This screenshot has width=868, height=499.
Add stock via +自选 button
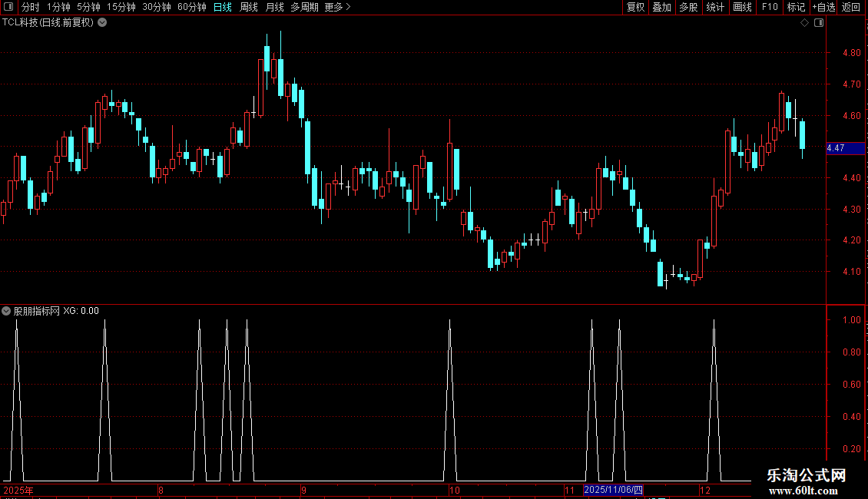click(823, 7)
